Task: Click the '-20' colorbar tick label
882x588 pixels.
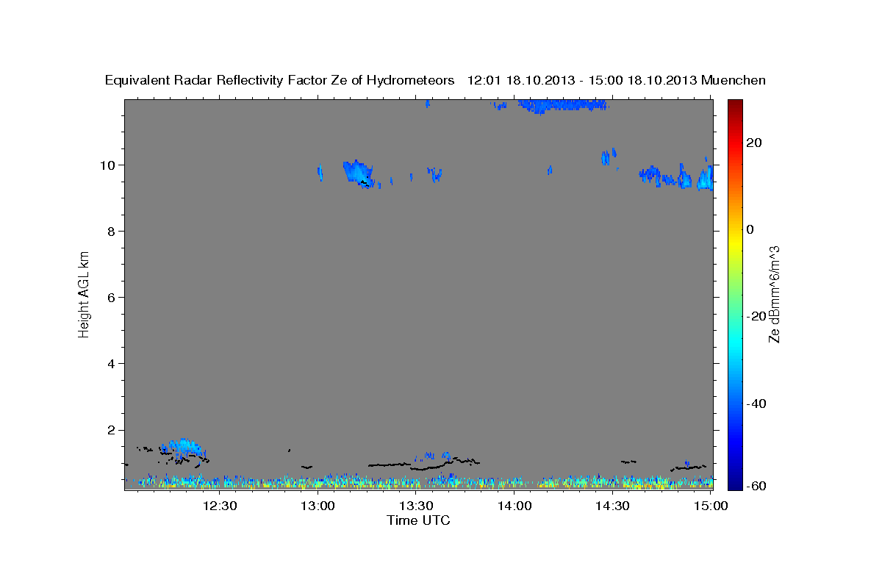Action: coord(756,316)
